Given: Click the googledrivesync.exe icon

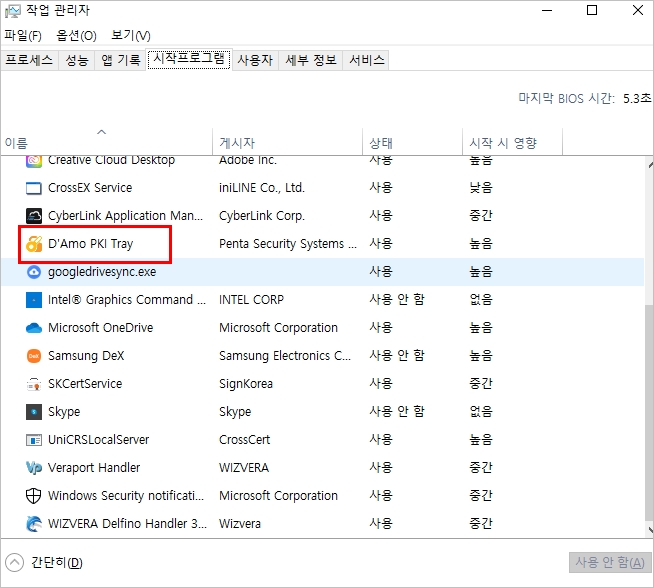Looking at the screenshot, I should (x=34, y=272).
